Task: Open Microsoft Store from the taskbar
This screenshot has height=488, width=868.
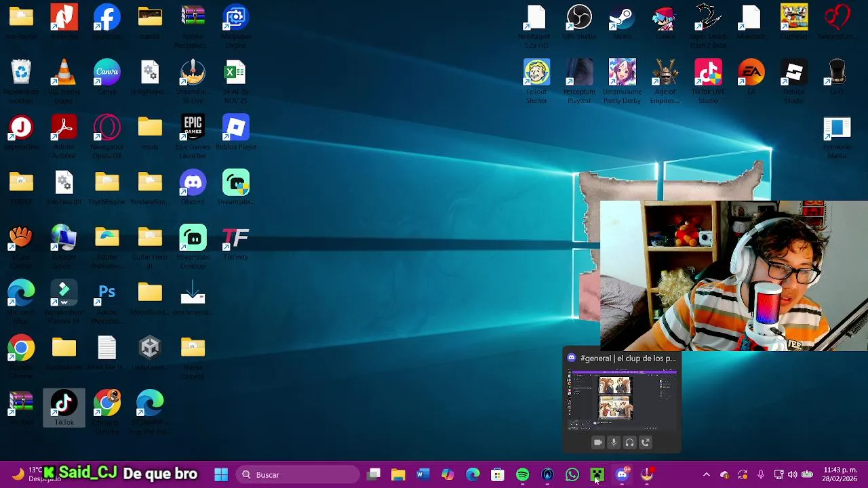Action: point(498,474)
